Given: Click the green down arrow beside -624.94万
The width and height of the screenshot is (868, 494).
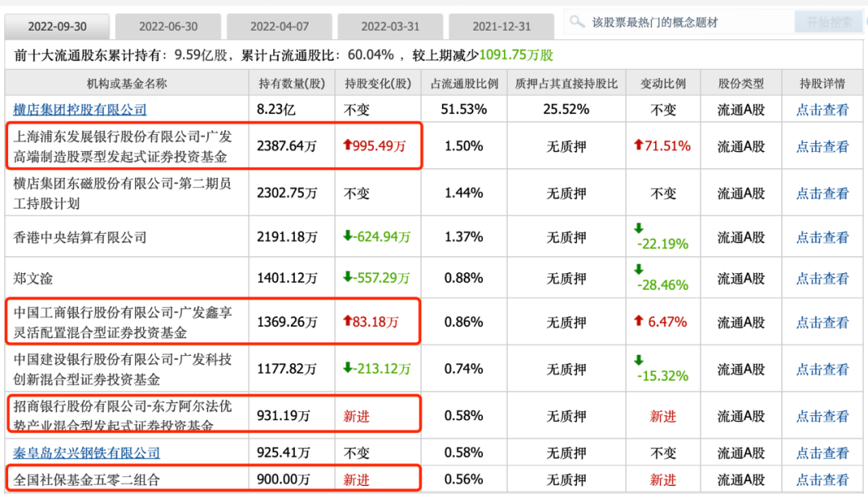Looking at the screenshot, I should 348,236.
